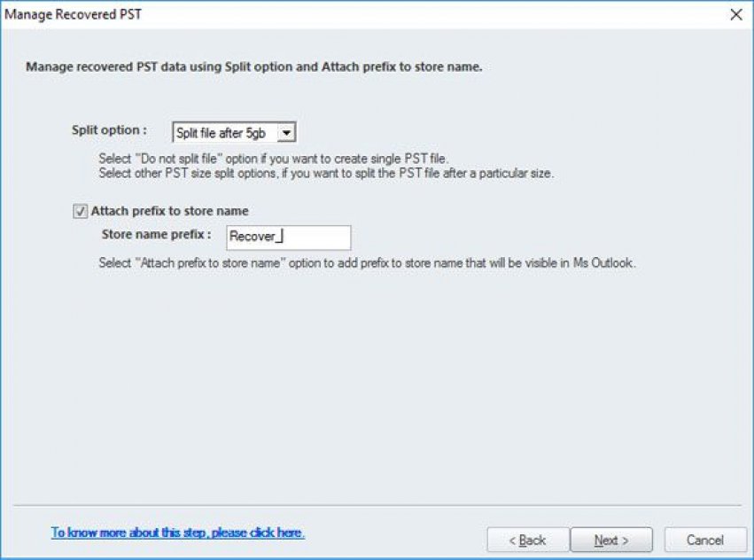Cancel the PST recovery wizard
This screenshot has height=560, width=754.
pos(705,541)
